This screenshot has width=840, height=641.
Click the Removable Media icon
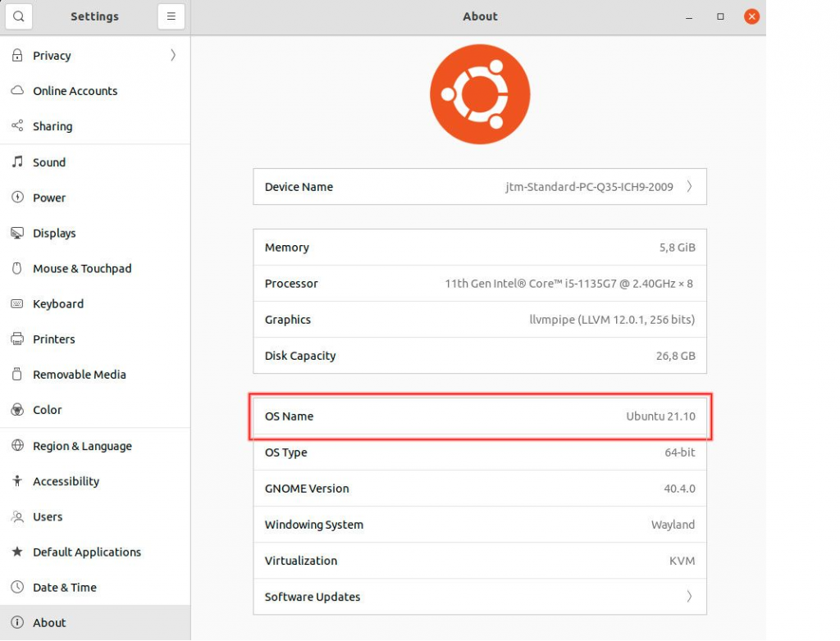click(17, 375)
